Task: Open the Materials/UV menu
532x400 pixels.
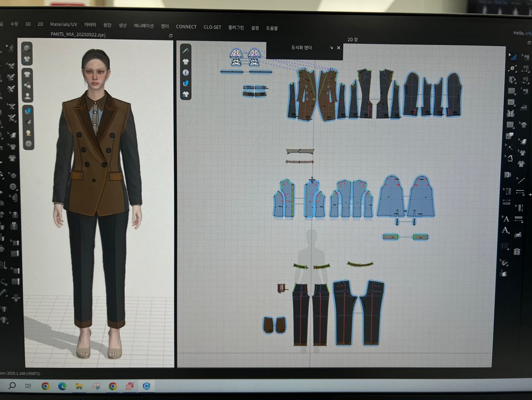Action: [63, 24]
